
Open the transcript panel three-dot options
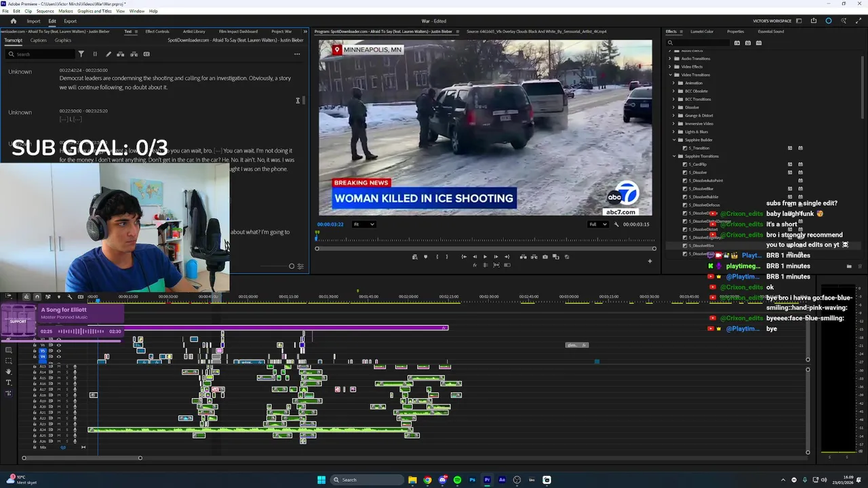pyautogui.click(x=297, y=54)
